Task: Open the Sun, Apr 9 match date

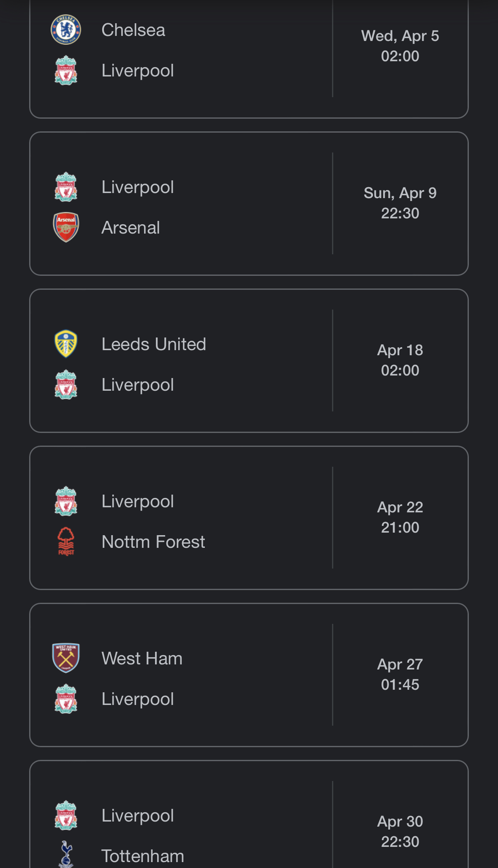Action: (400, 193)
